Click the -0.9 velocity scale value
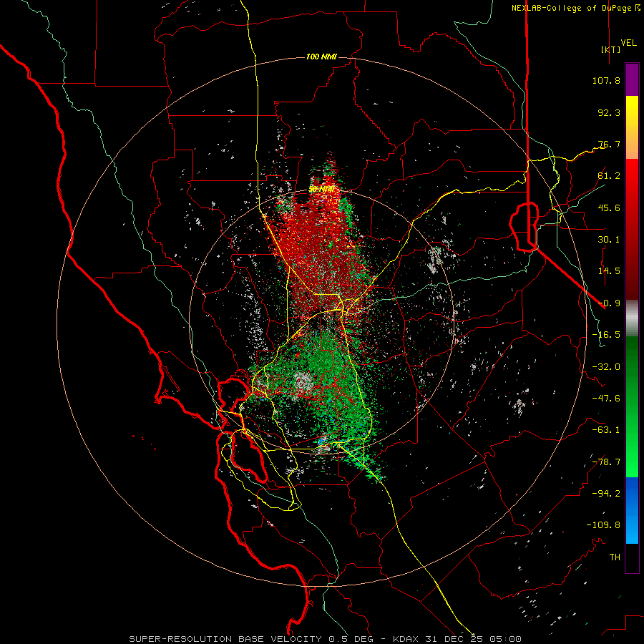644x644 pixels. 609,303
